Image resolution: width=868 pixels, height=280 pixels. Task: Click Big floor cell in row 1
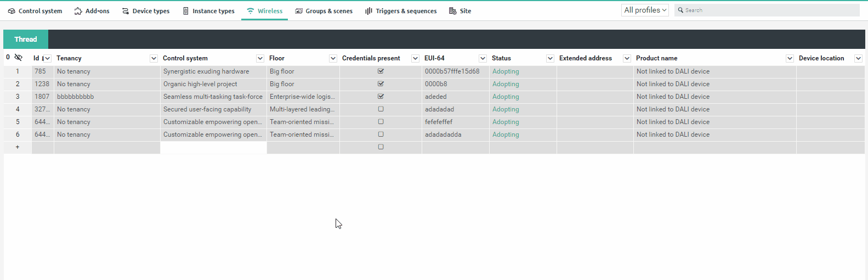[x=303, y=71]
